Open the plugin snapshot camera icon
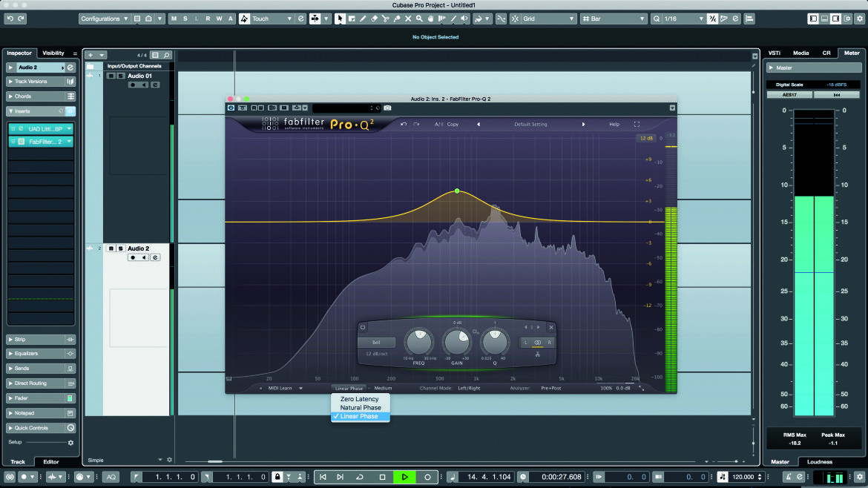Image resolution: width=868 pixels, height=488 pixels. pos(387,108)
